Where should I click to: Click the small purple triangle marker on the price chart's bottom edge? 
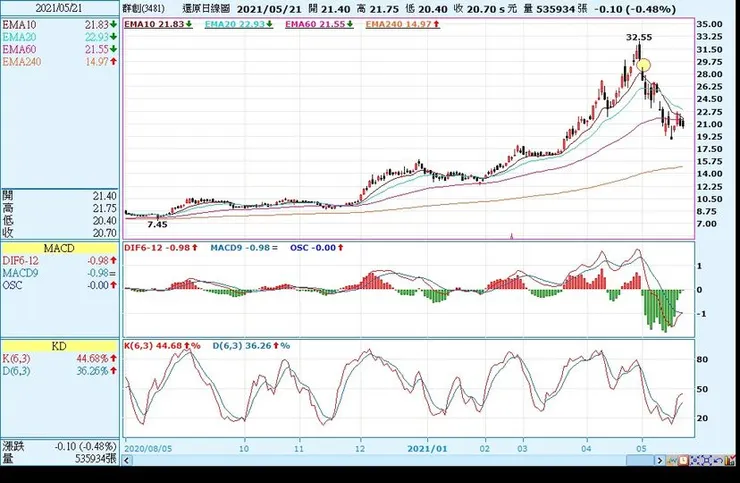pos(511,236)
